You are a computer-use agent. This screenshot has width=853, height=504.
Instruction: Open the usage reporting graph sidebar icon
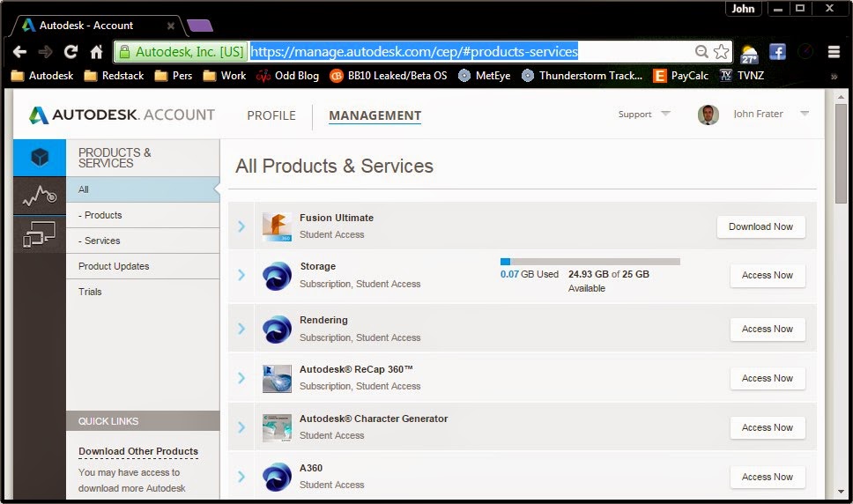40,196
